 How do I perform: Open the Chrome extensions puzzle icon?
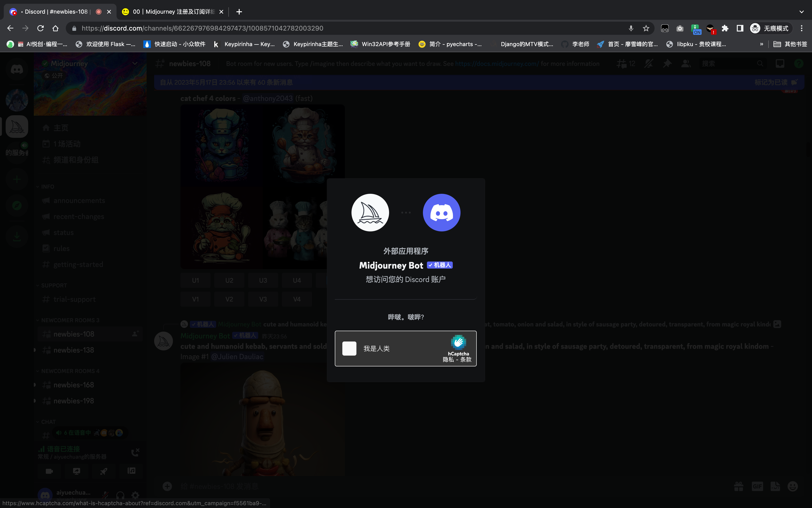point(725,28)
